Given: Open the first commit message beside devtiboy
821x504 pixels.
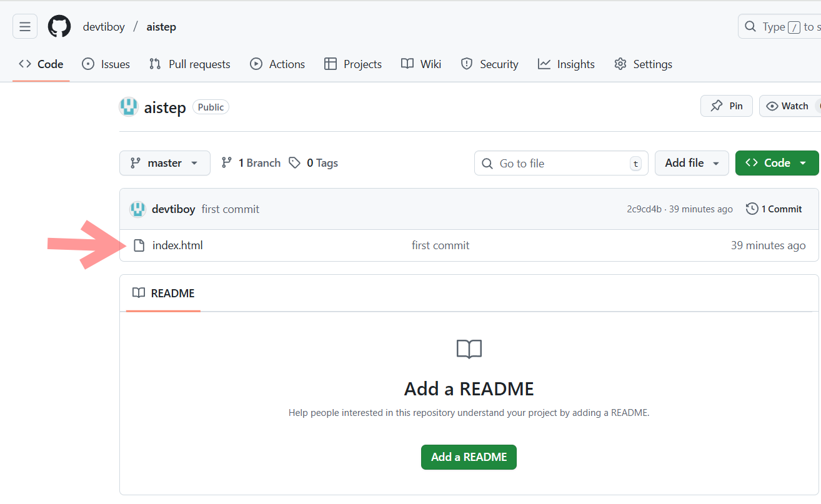Looking at the screenshot, I should 231,209.
